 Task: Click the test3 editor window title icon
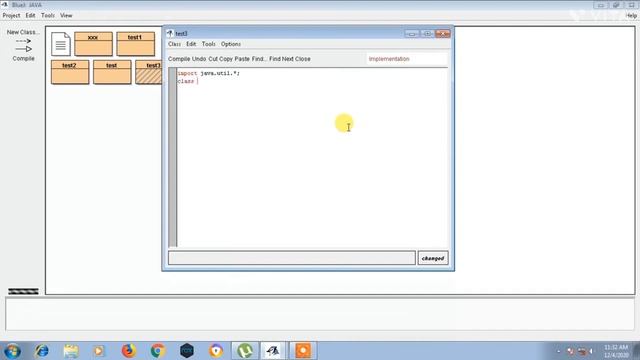[170, 33]
